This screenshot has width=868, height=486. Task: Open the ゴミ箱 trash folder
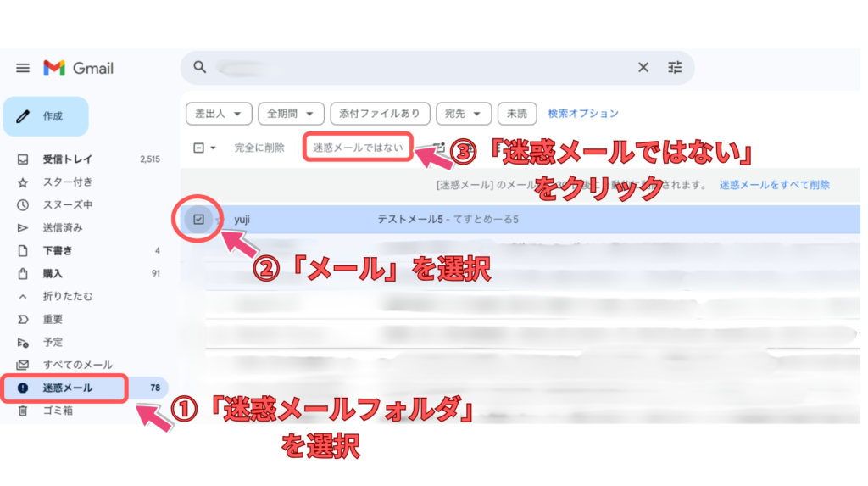[x=58, y=411]
